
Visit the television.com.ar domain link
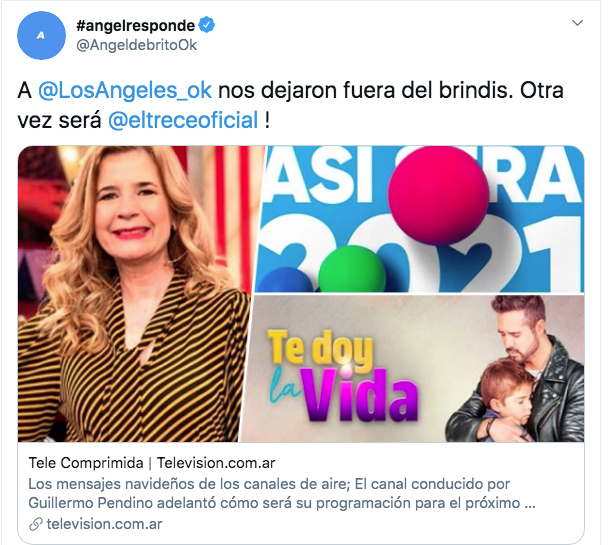click(x=104, y=524)
